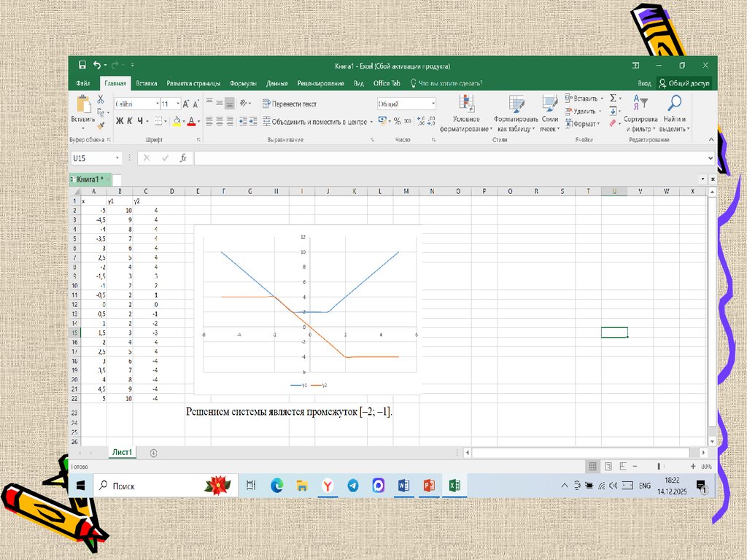
Task: Apply thousands separator 000 format
Action: coord(407,122)
